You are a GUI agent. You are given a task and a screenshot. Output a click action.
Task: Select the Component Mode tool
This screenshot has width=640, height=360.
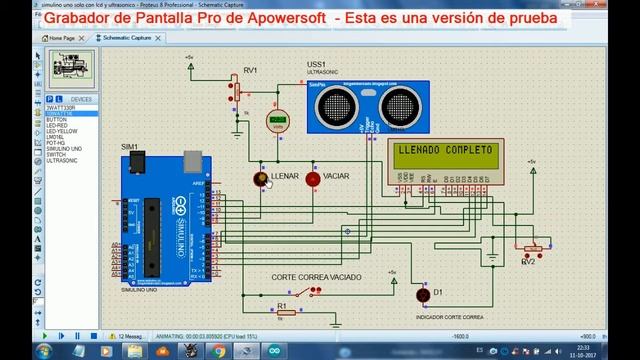38,65
